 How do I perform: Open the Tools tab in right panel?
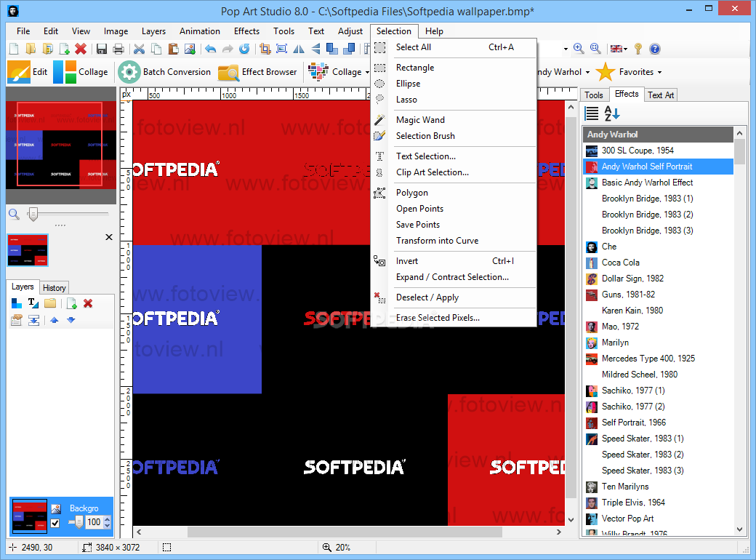tap(594, 95)
